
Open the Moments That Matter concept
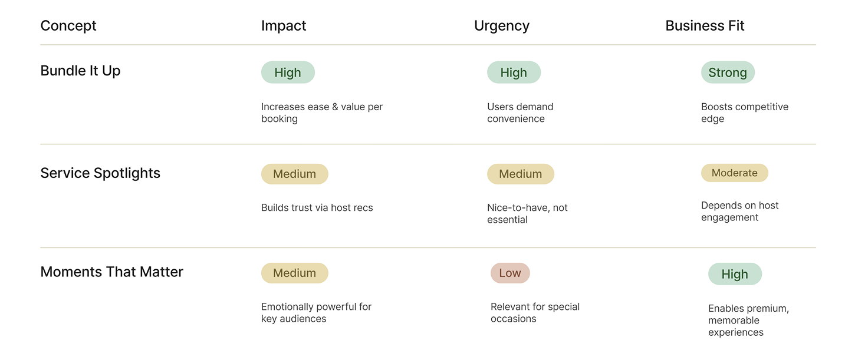111,272
